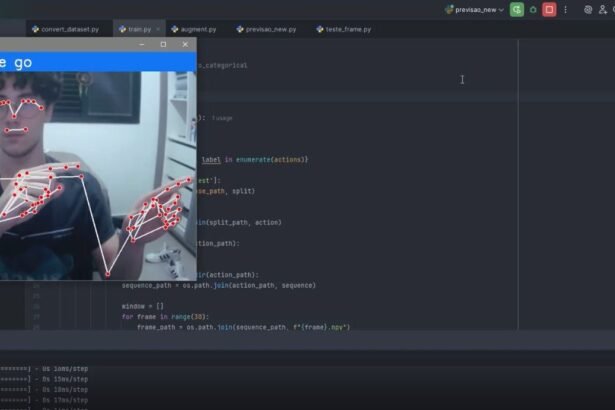Click the AI assistant spiral icon
This screenshot has height=410, width=615.
point(588,9)
